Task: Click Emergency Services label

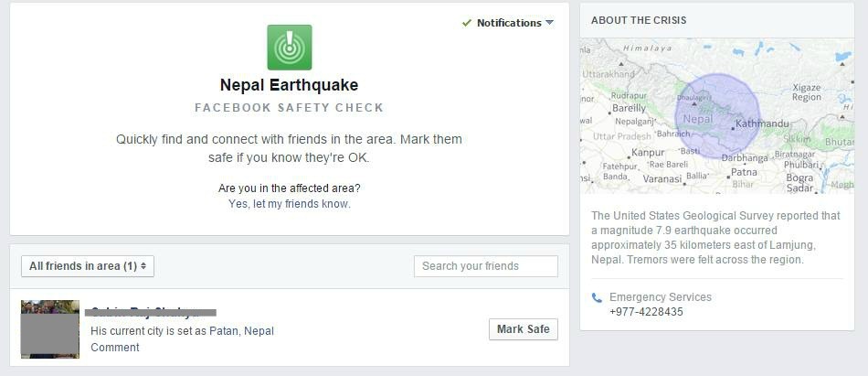Action: pyautogui.click(x=661, y=297)
